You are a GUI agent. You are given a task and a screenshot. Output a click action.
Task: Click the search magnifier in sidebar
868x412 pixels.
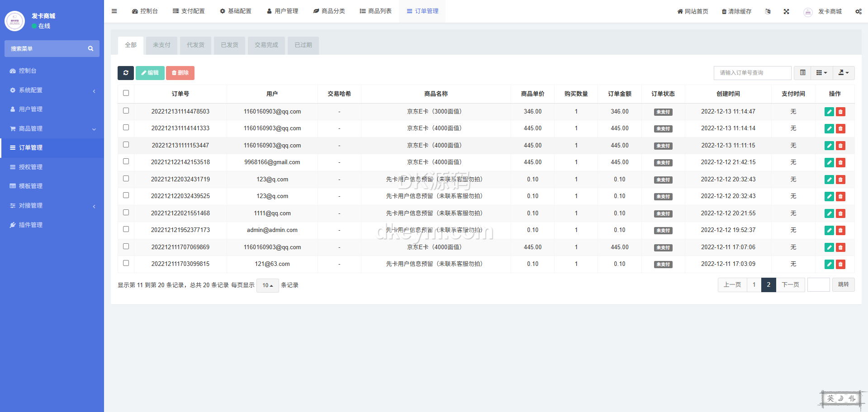pos(90,49)
